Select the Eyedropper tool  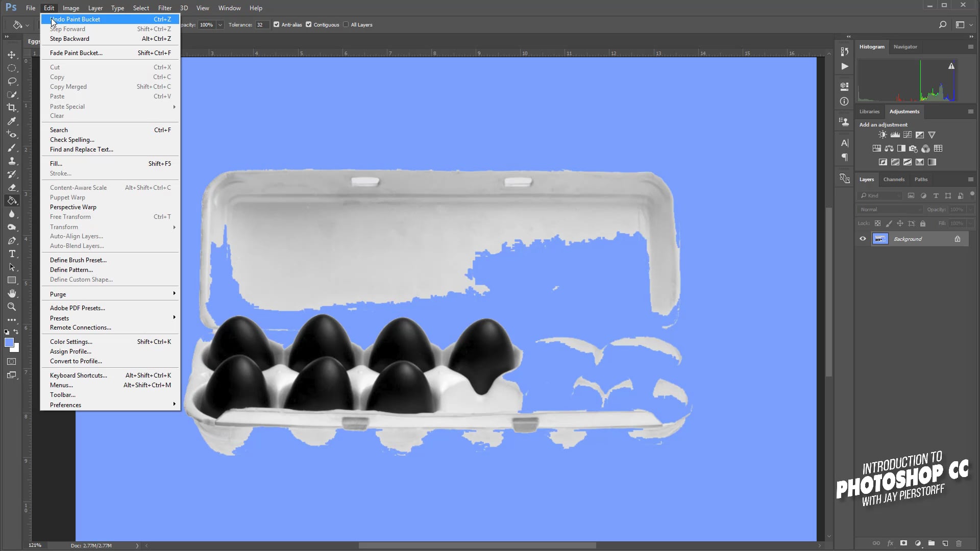coord(12,121)
